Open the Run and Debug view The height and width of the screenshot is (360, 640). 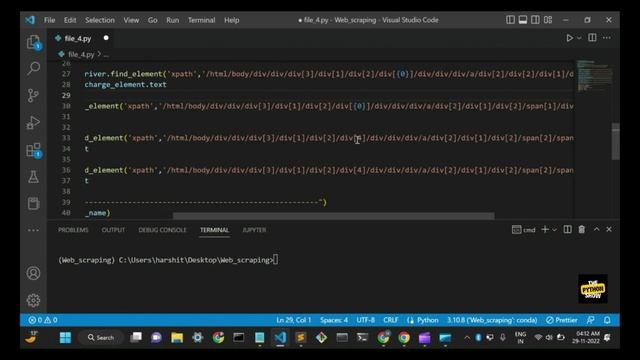(x=33, y=122)
